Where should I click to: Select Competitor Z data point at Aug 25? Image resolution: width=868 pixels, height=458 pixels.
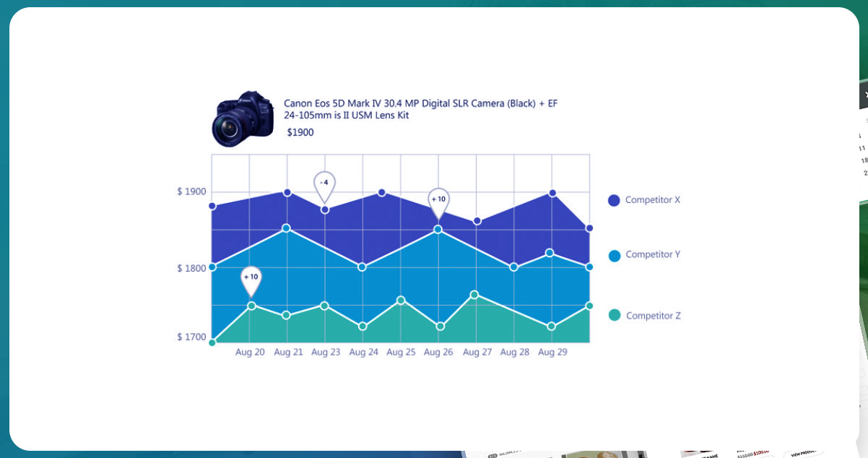point(401,300)
